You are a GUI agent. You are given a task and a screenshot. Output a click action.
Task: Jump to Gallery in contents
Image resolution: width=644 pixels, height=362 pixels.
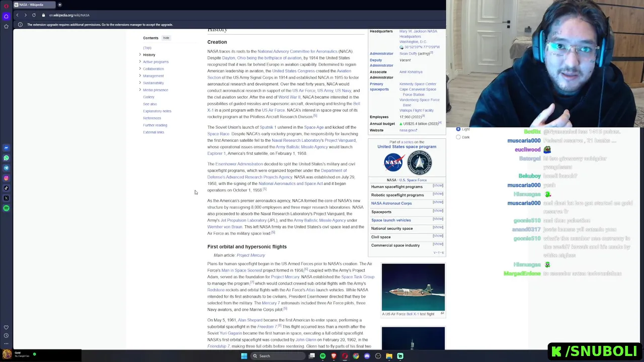click(148, 97)
